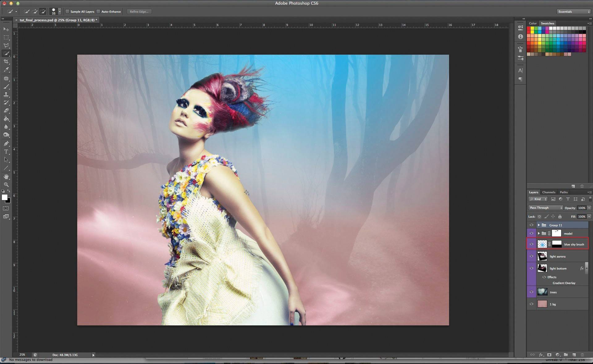Click the 25% zoom field
Image resolution: width=593 pixels, height=364 pixels.
click(23, 355)
